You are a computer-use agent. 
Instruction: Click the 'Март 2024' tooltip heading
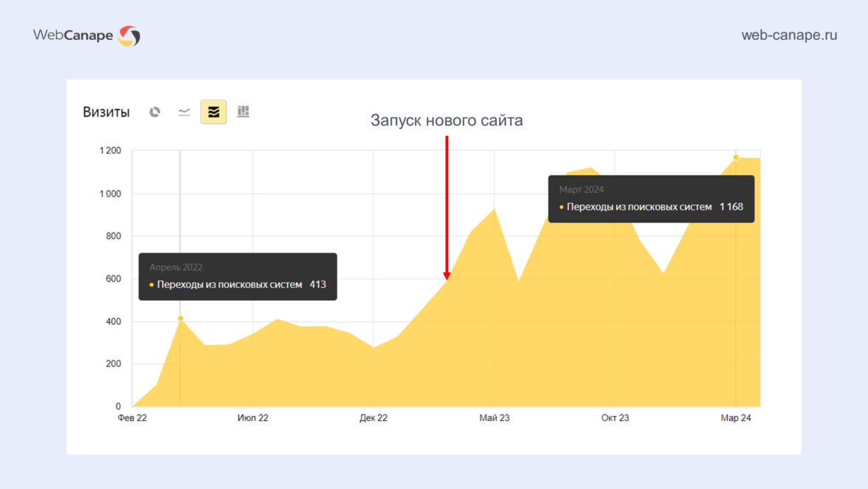coord(582,189)
